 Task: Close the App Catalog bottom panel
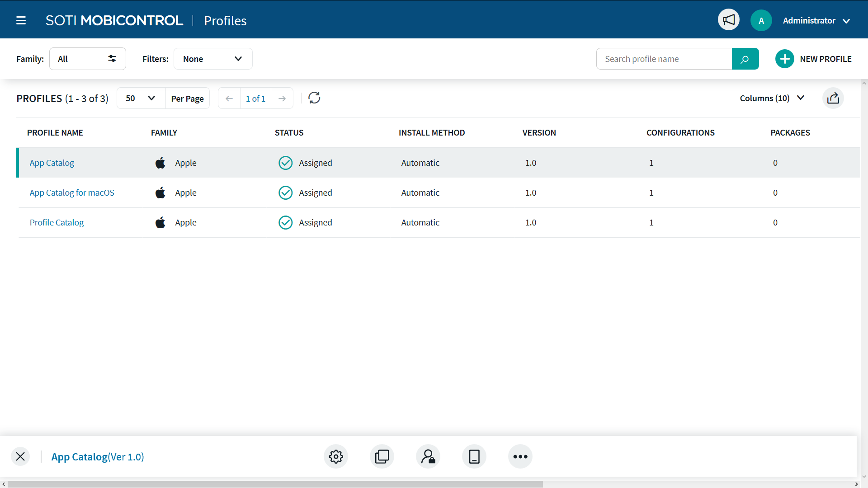click(x=20, y=456)
